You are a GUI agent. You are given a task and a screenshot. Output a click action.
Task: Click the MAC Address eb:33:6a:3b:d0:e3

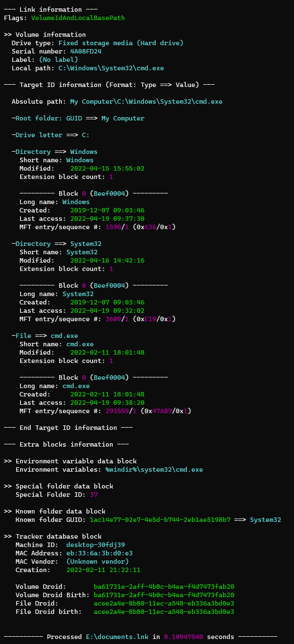coord(99,553)
